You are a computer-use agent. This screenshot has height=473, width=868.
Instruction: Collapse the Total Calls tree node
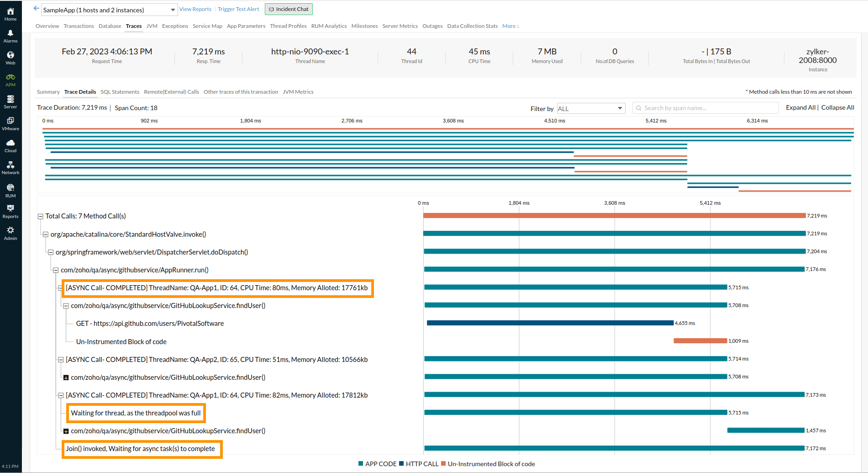[x=41, y=217]
